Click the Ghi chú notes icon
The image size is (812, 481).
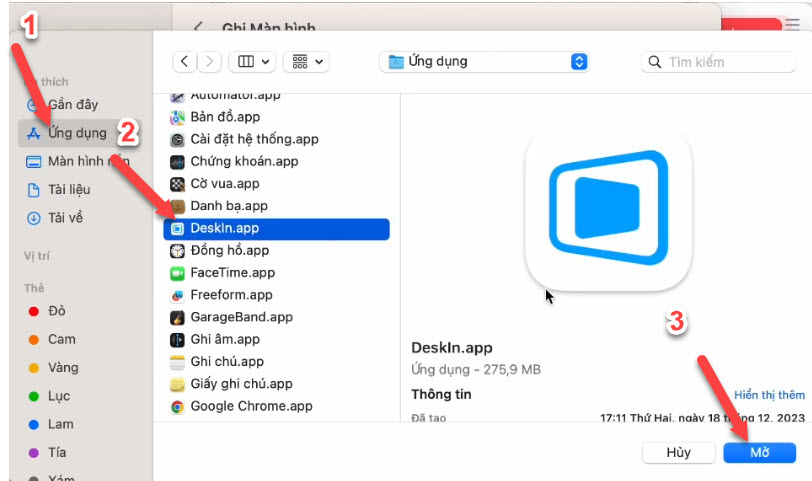tap(177, 362)
